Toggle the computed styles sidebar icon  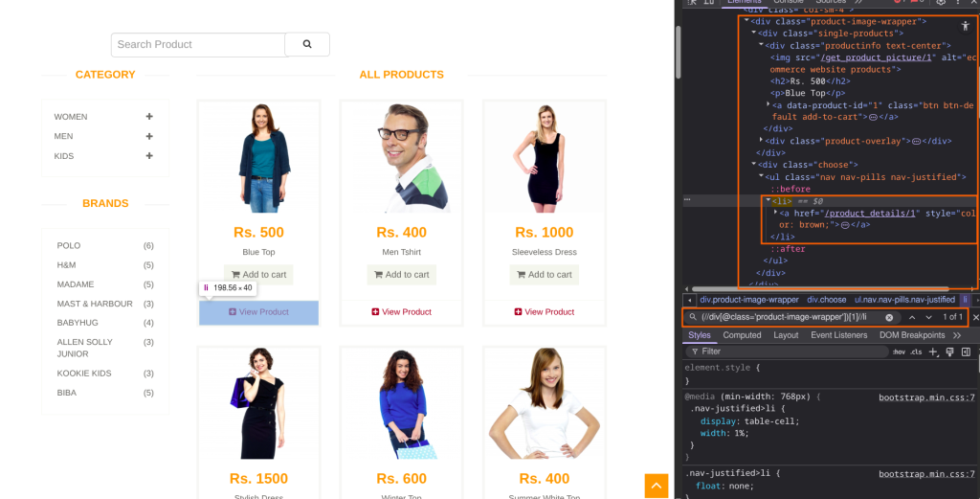(965, 352)
